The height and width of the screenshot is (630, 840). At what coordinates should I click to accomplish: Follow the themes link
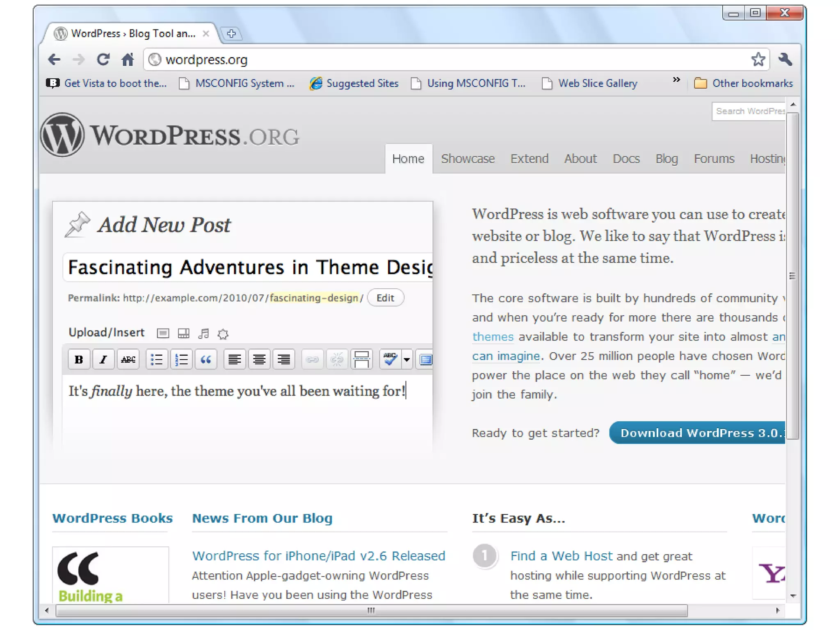click(x=493, y=337)
